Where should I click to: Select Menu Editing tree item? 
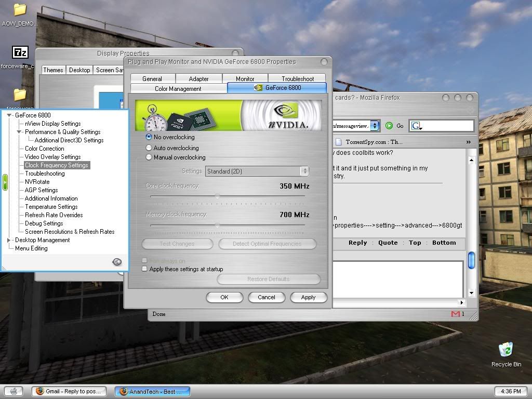coord(31,248)
